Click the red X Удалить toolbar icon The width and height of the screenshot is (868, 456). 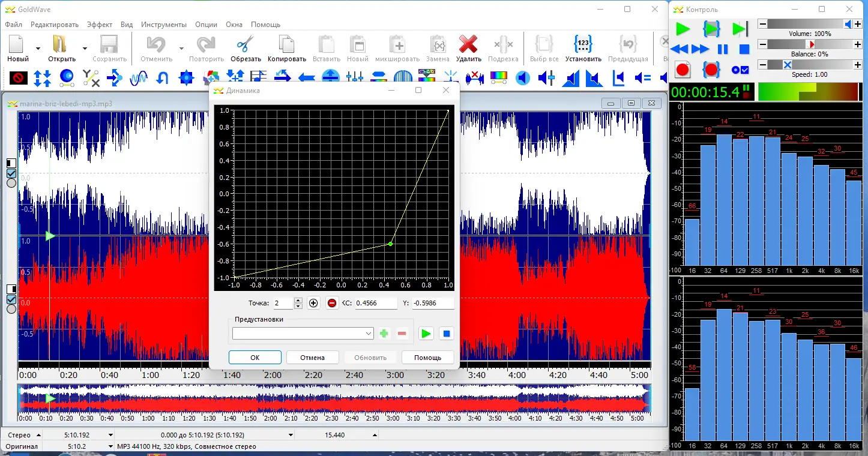(468, 46)
